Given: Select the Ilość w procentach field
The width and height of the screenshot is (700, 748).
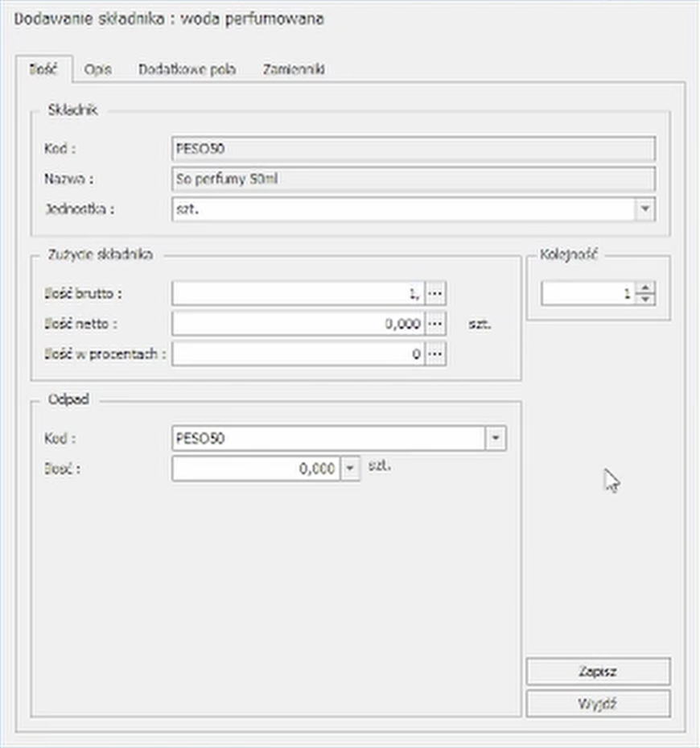Looking at the screenshot, I should 298,353.
